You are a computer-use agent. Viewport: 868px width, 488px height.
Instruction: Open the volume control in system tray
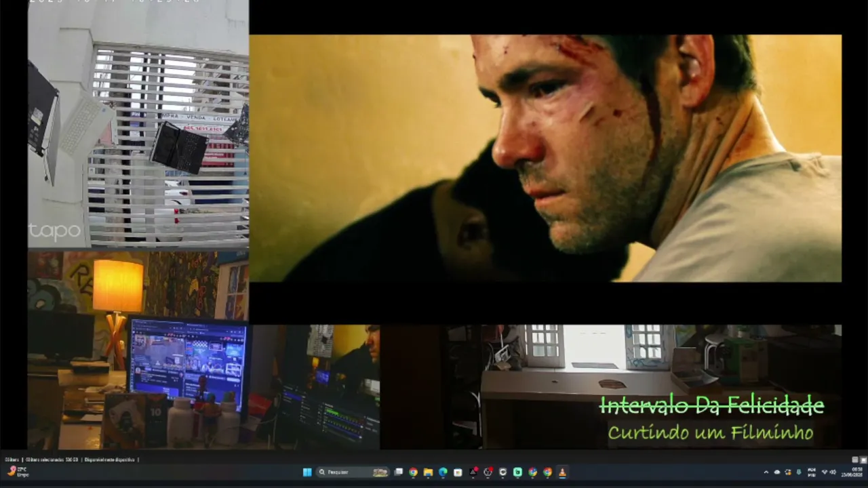(x=833, y=472)
